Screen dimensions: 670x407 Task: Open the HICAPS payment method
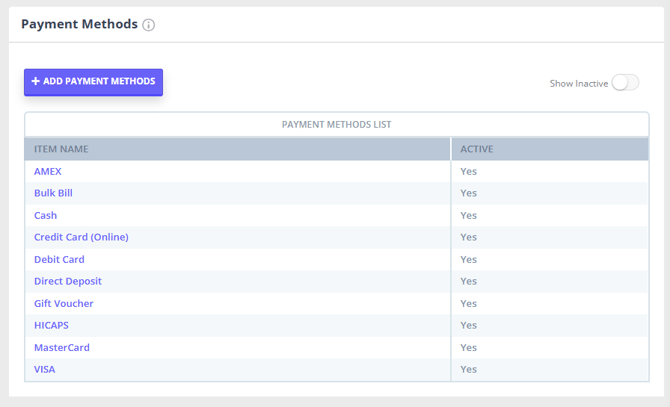click(x=51, y=325)
